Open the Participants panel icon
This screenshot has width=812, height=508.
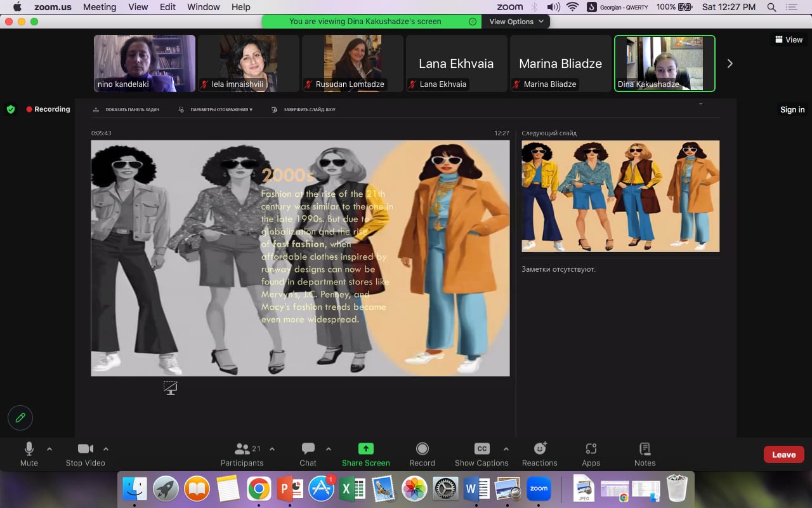[242, 449]
